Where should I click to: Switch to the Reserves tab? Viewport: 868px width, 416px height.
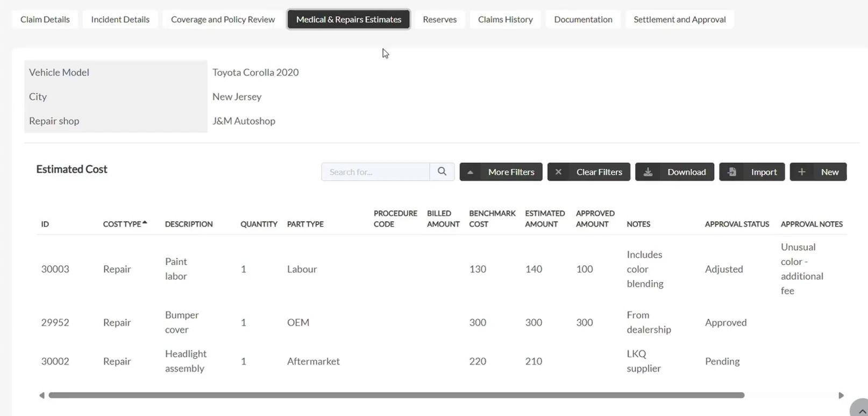439,19
